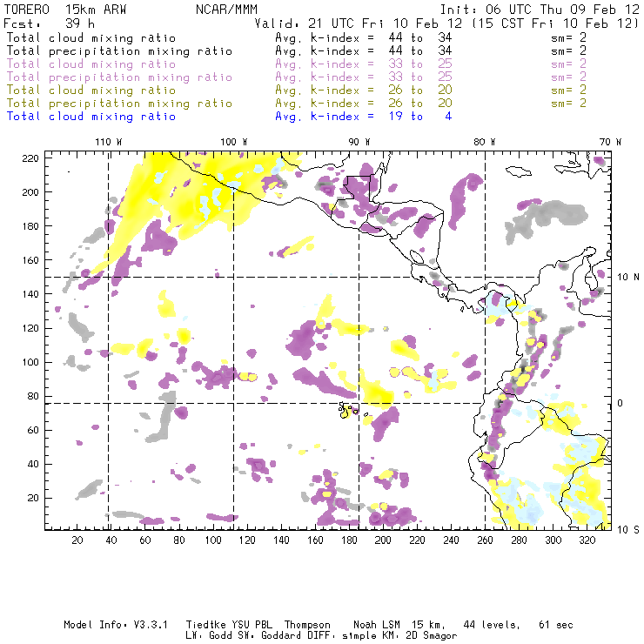Click 'sm= 2' in the purple precipitation row
This screenshot has height=644, width=644.
point(568,77)
